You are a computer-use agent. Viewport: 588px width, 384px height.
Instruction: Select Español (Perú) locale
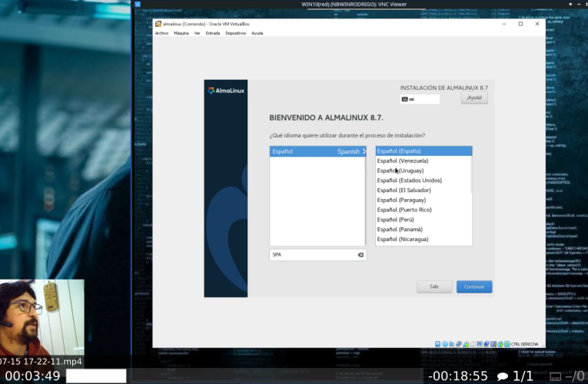tap(424, 220)
